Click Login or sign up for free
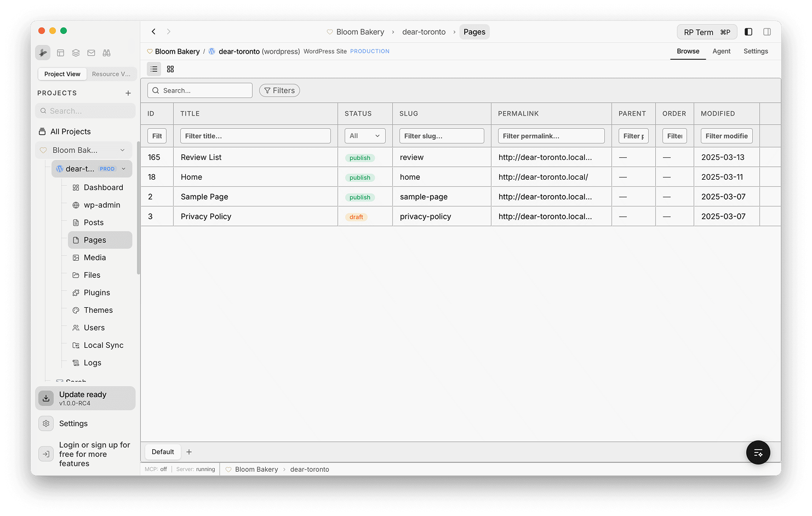 tap(85, 454)
